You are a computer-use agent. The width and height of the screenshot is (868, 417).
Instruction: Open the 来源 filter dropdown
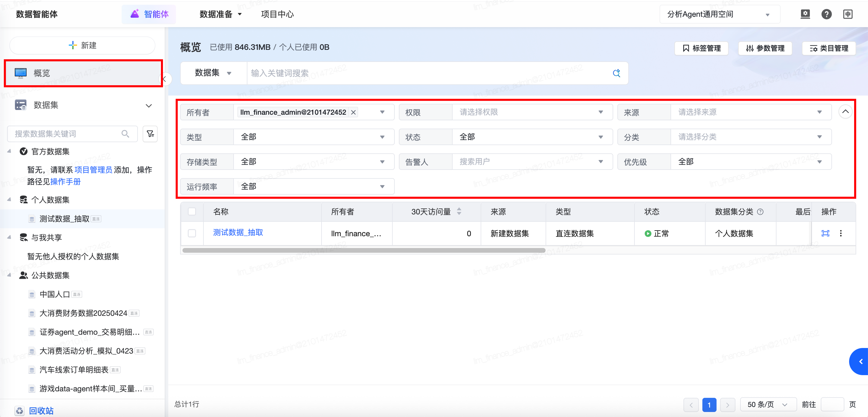point(751,112)
